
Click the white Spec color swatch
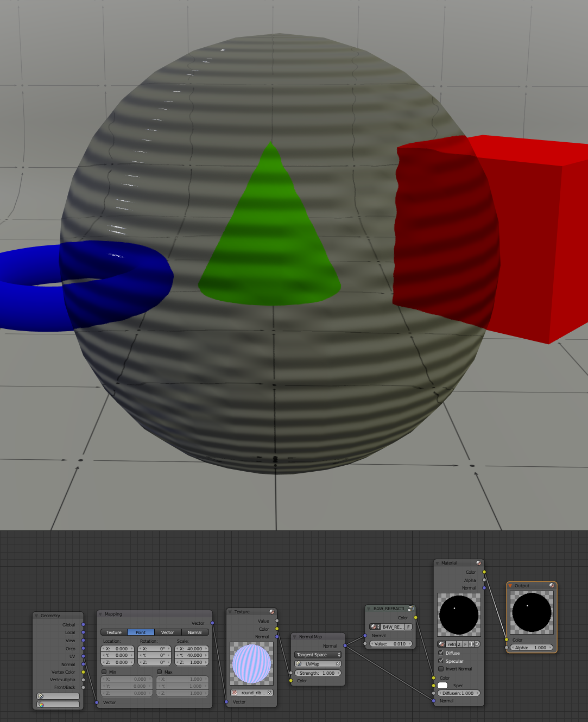point(442,686)
